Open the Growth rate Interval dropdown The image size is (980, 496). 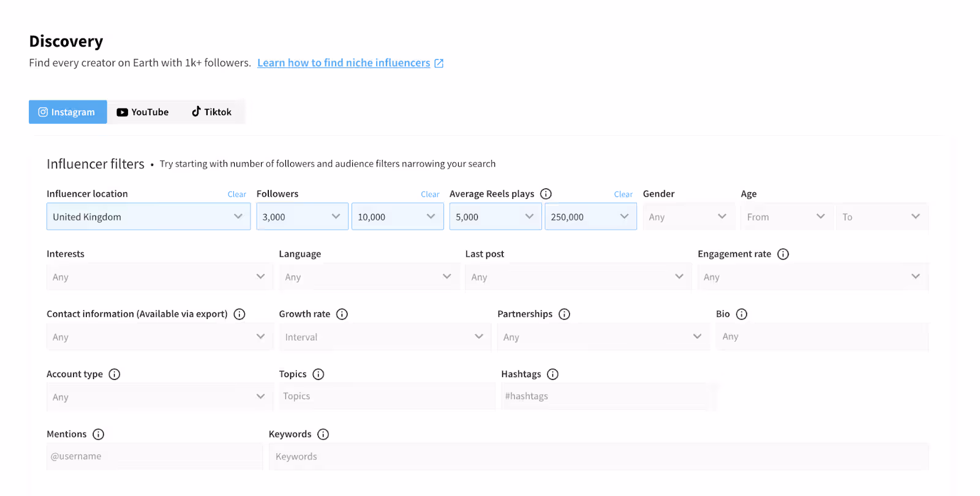pyautogui.click(x=385, y=337)
